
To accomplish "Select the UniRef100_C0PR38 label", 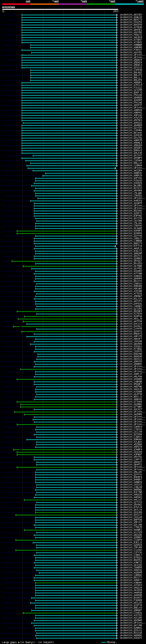I will (x=131, y=70).
